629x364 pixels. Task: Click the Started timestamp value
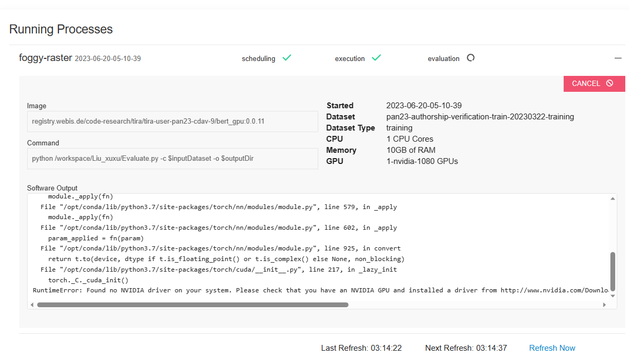coord(423,106)
